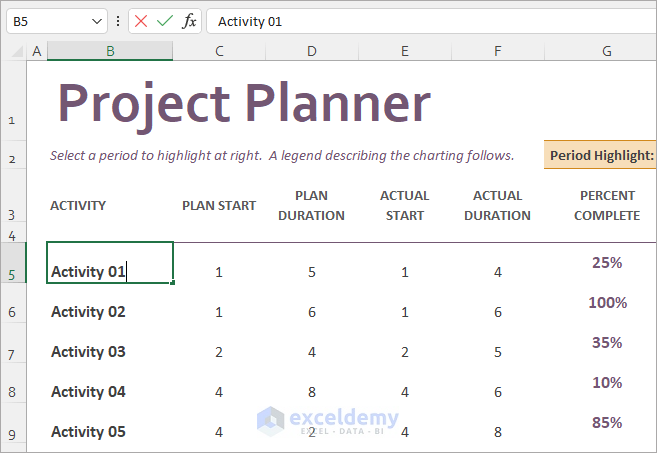
Task: Click the Name Box showing B5
Action: 48,21
